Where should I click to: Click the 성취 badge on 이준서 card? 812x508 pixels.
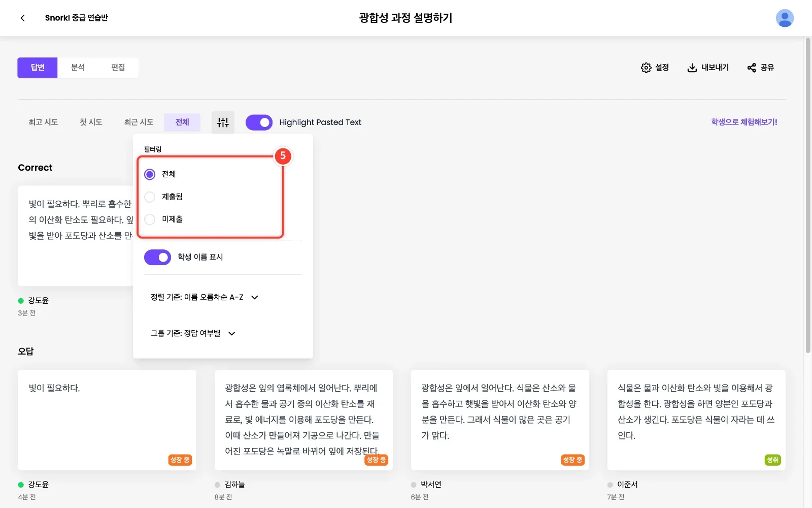(x=772, y=460)
